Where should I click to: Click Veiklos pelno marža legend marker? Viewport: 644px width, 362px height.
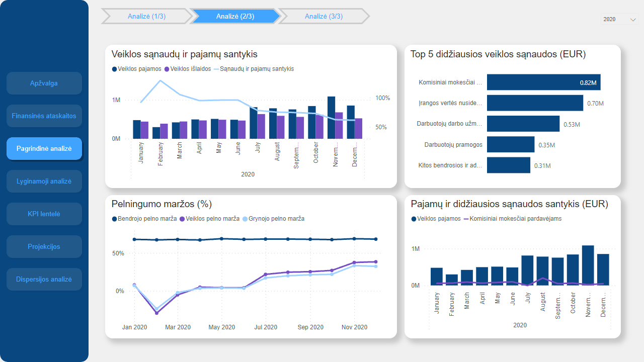tap(183, 219)
